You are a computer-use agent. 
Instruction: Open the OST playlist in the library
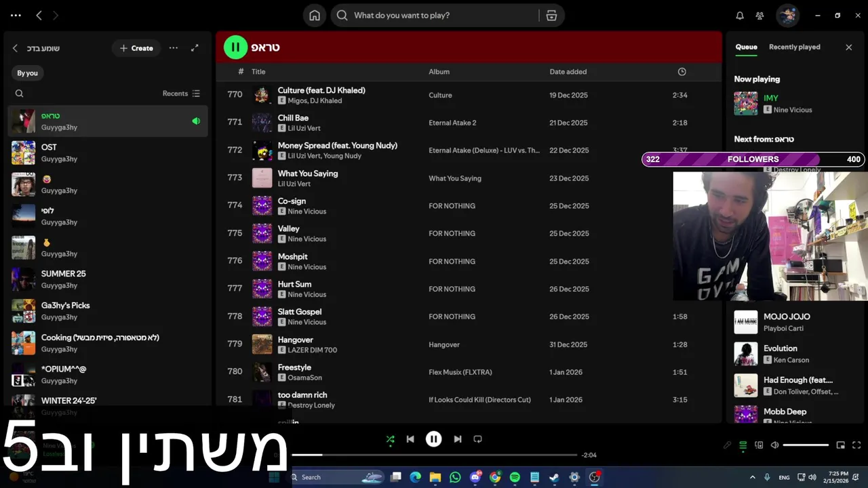click(108, 152)
